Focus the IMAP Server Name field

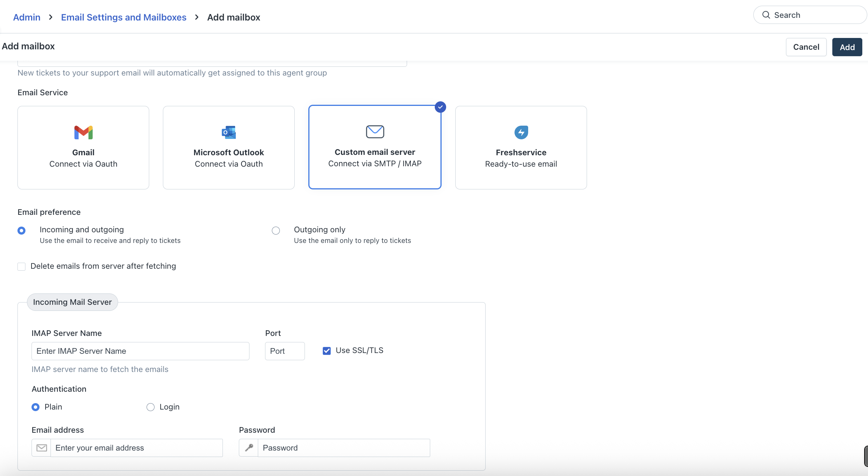[x=140, y=351]
